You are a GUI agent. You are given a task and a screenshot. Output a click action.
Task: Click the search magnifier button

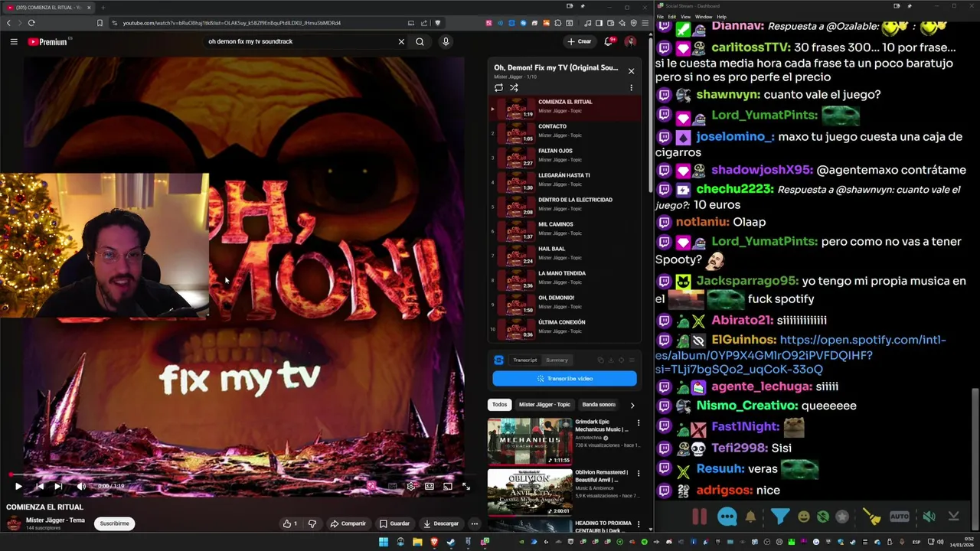(x=420, y=41)
